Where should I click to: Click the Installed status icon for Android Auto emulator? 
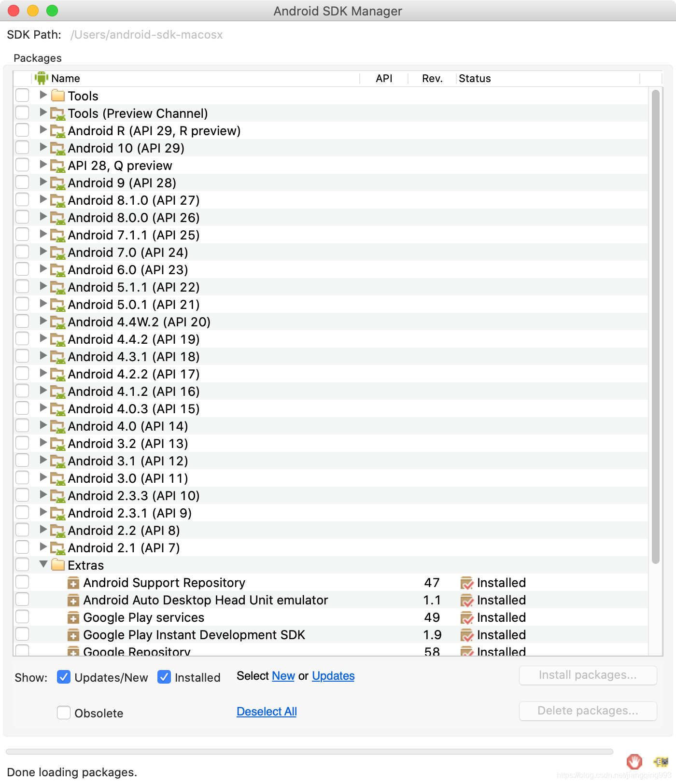point(467,601)
